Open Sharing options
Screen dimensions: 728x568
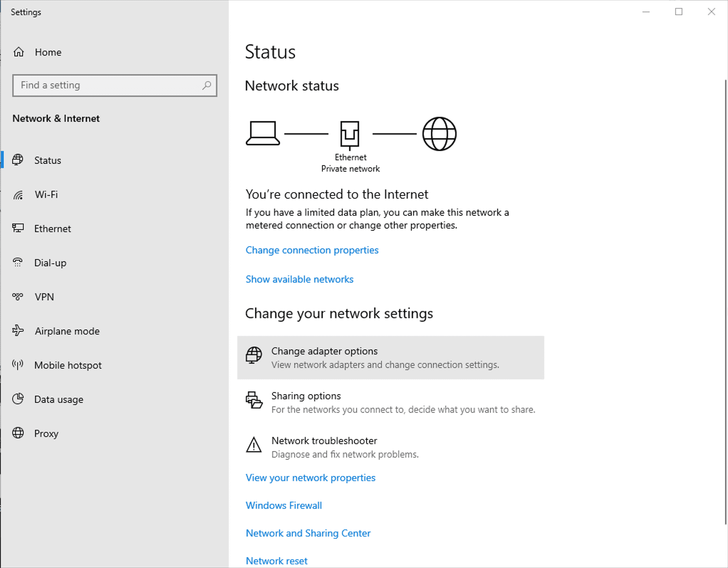[390, 402]
